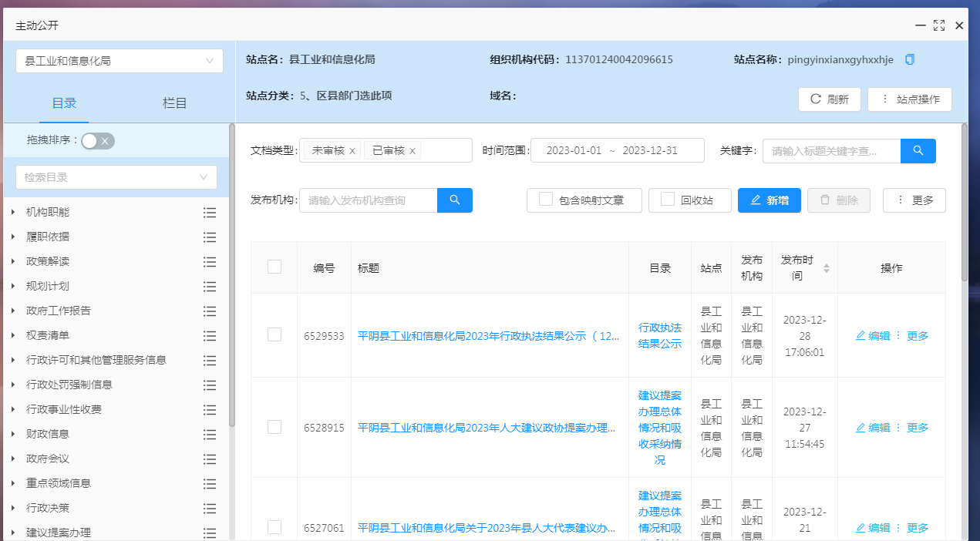Click the main content vertical scrollbar
The image size is (980, 541).
(x=964, y=203)
